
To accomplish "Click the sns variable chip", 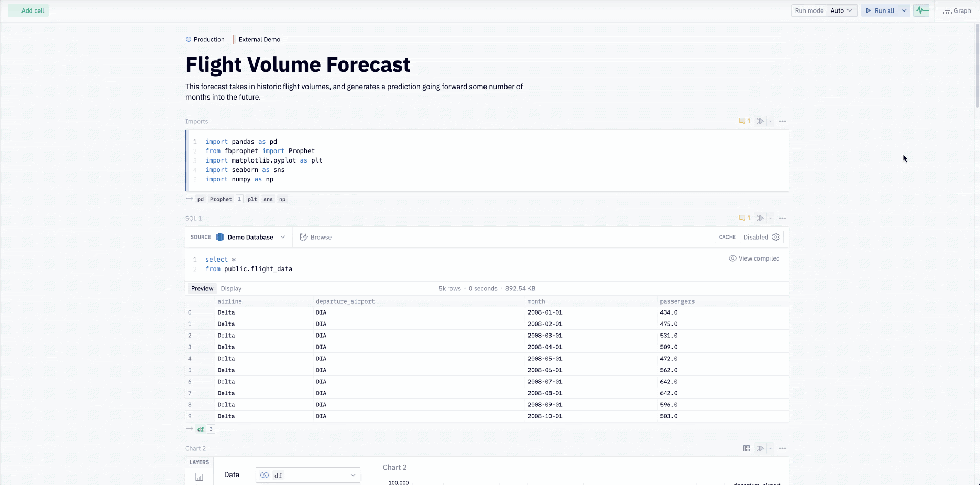I will [x=268, y=199].
